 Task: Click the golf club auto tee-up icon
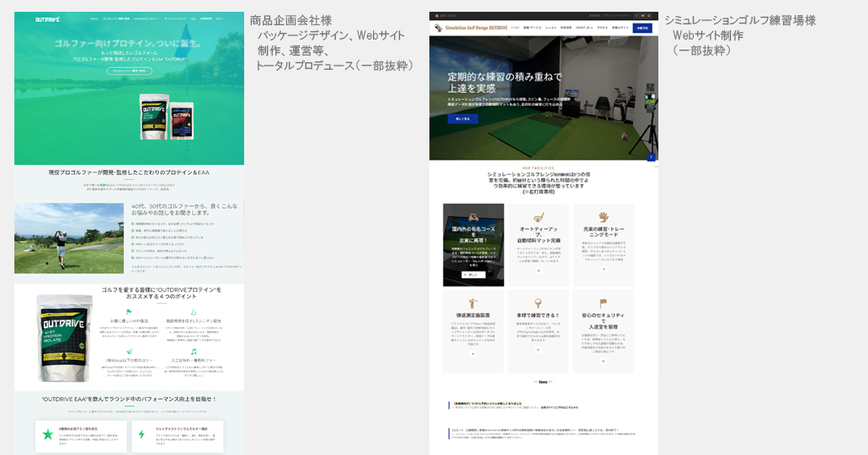[x=538, y=217]
